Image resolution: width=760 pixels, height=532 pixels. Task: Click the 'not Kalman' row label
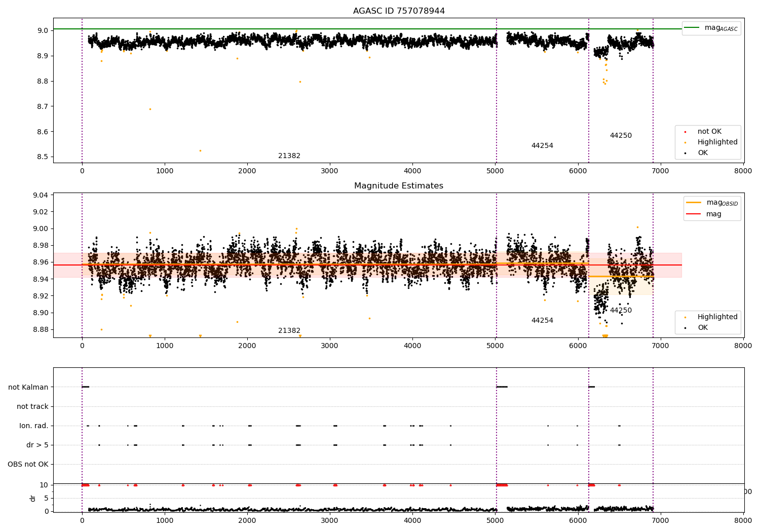[x=28, y=387]
